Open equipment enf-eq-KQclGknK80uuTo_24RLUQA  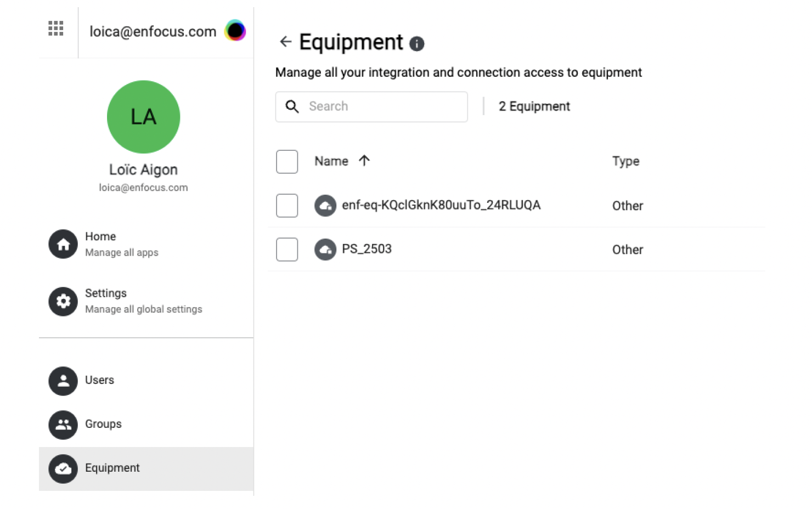[x=441, y=205]
